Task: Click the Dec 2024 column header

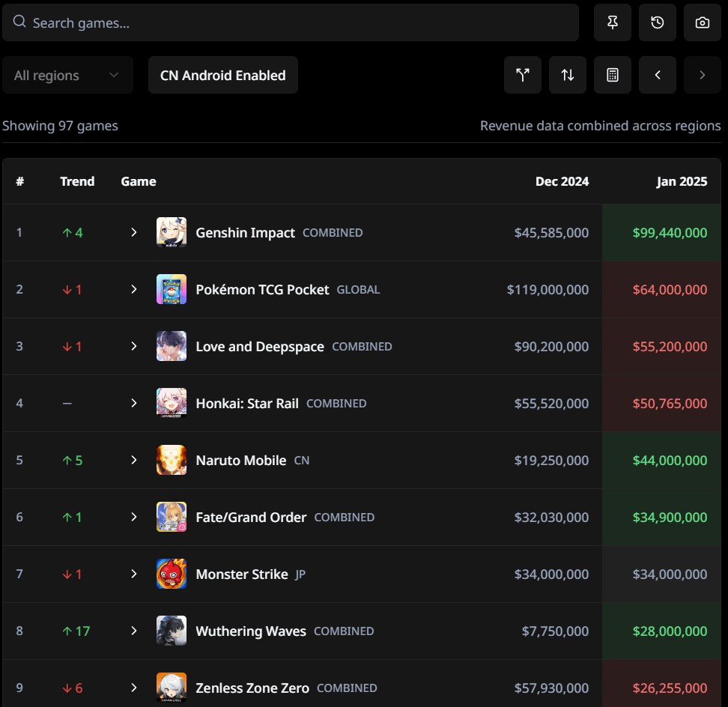Action: coord(562,181)
